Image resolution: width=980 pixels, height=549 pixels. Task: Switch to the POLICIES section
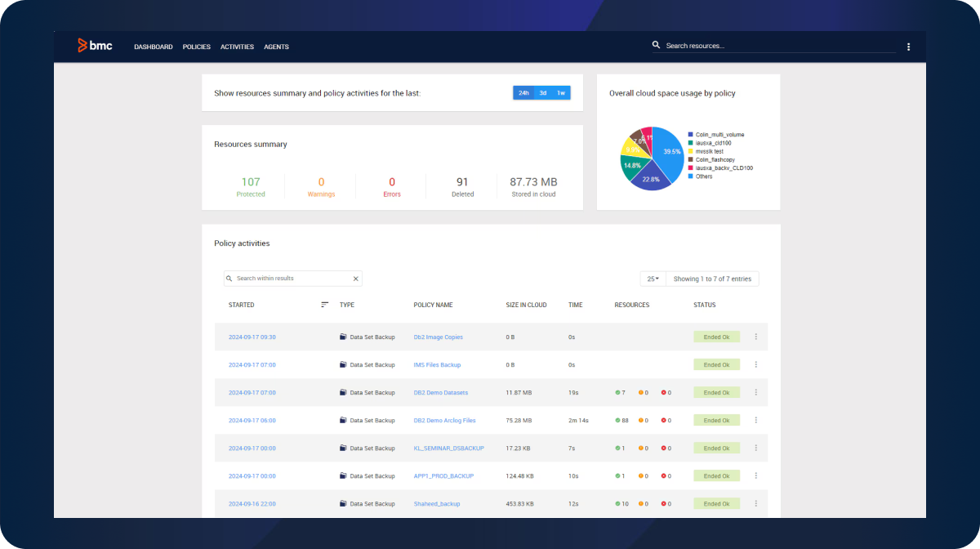pos(196,47)
